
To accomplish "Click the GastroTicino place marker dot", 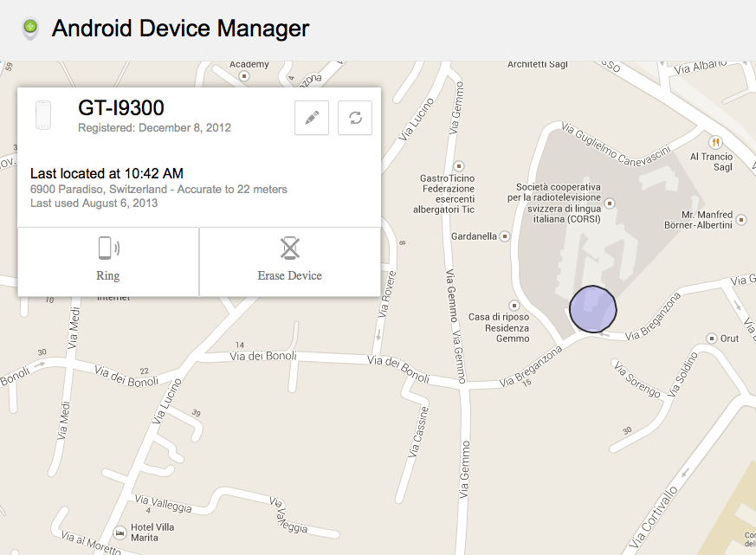I will [x=459, y=166].
